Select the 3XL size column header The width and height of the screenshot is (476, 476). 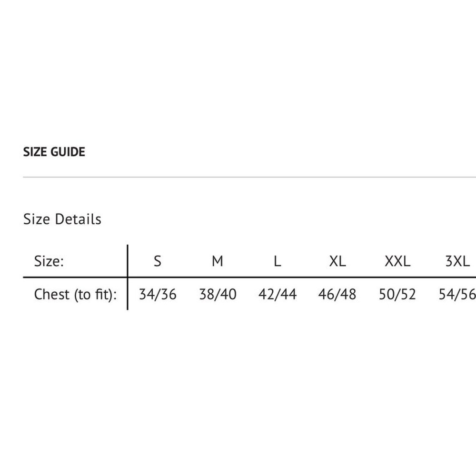(457, 261)
